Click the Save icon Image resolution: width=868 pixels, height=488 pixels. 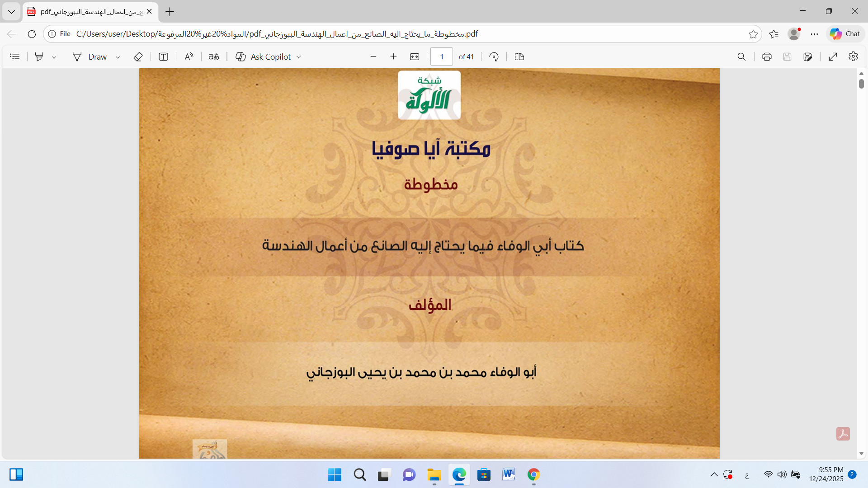(x=787, y=56)
